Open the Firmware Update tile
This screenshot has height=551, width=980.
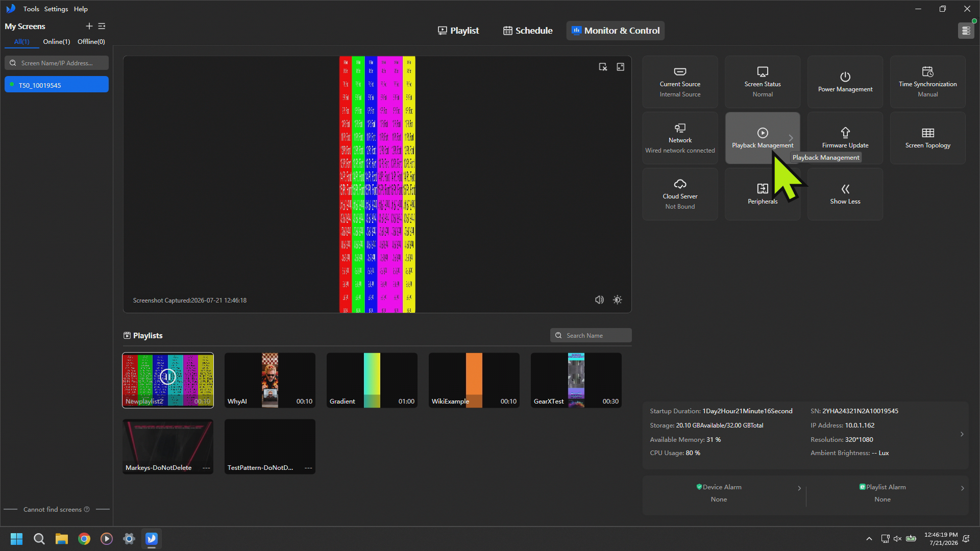click(845, 138)
